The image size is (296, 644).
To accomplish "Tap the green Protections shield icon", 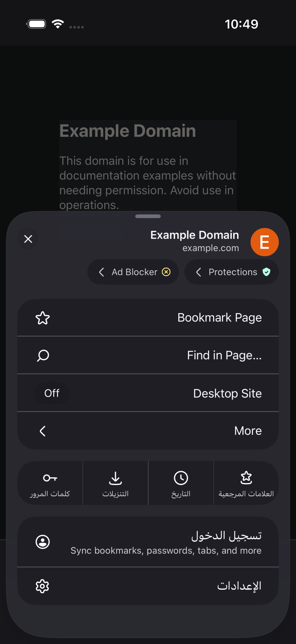I will 266,272.
